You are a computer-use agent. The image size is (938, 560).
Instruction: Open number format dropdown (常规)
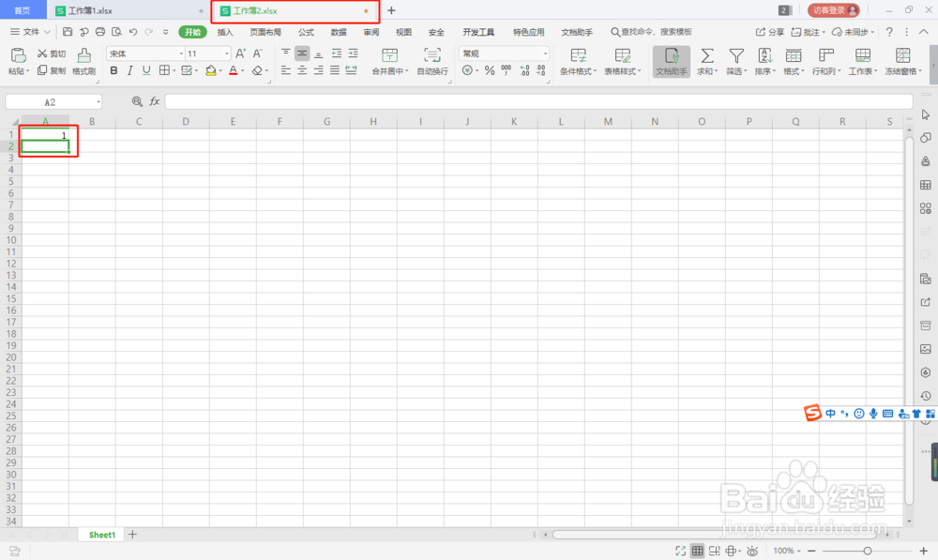coord(545,53)
